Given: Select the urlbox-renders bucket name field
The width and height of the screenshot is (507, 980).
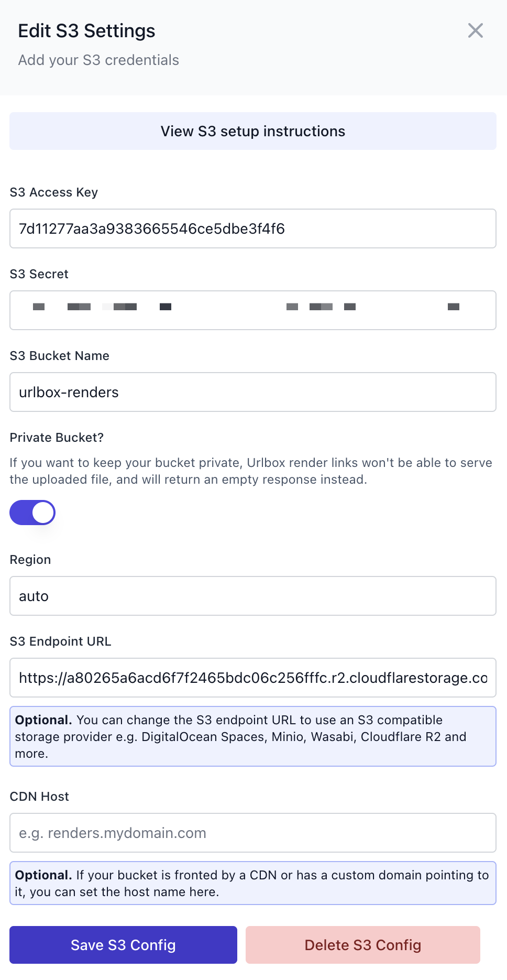Looking at the screenshot, I should (x=253, y=392).
